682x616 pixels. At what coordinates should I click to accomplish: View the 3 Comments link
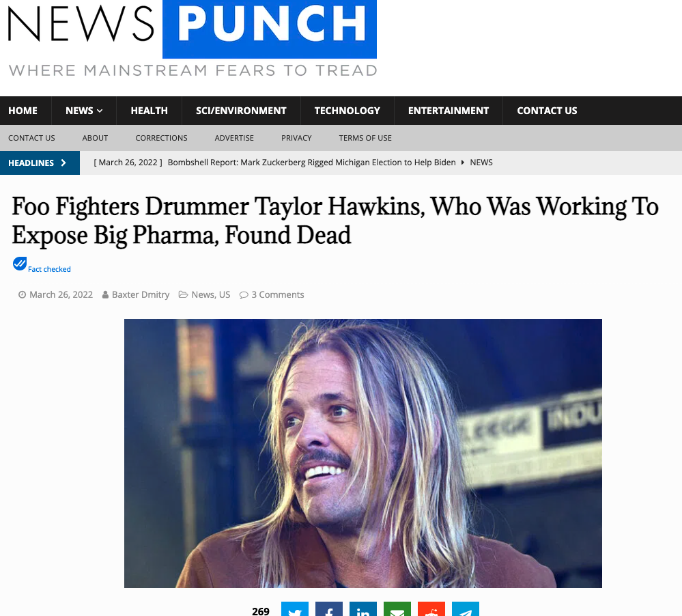click(277, 294)
